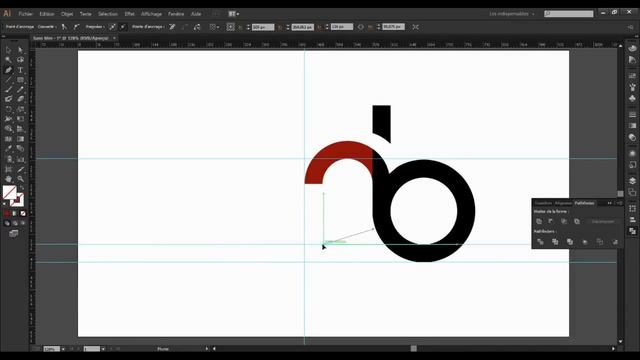Open the Pathfinder panel options menu
640x360 pixels.
coord(619,203)
